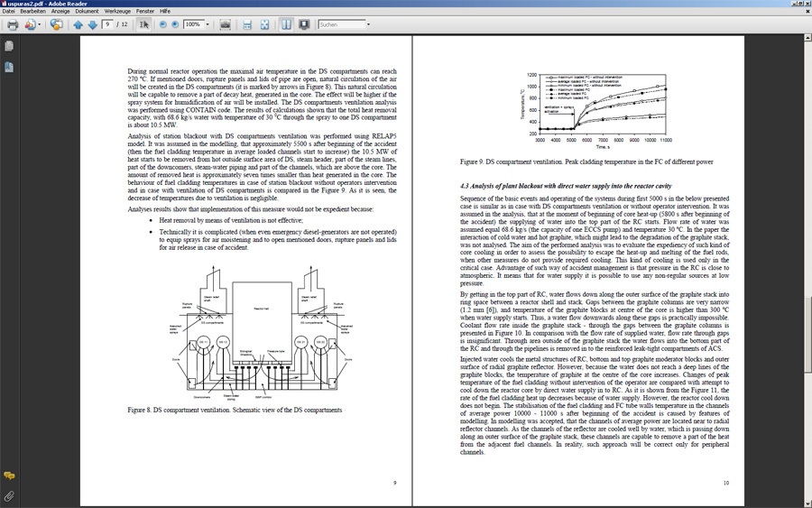Open the Attachments paperclip panel
Image resolution: width=812 pixels, height=508 pixels.
[x=9, y=496]
